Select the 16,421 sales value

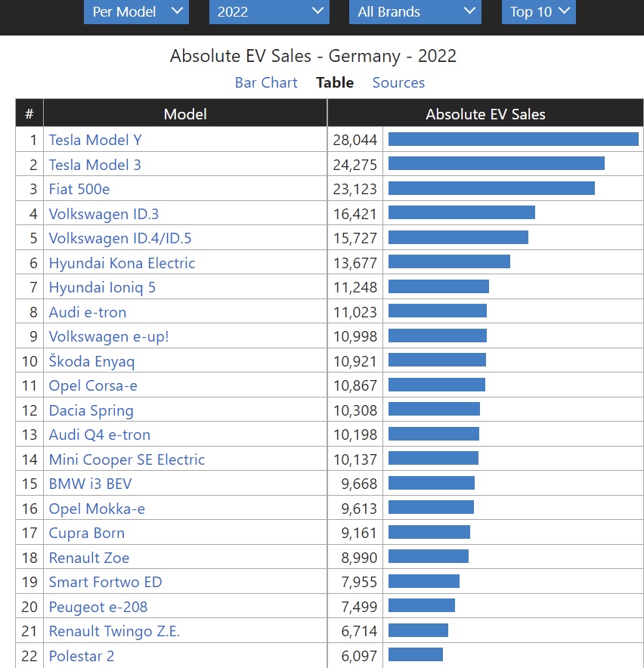[x=355, y=213]
